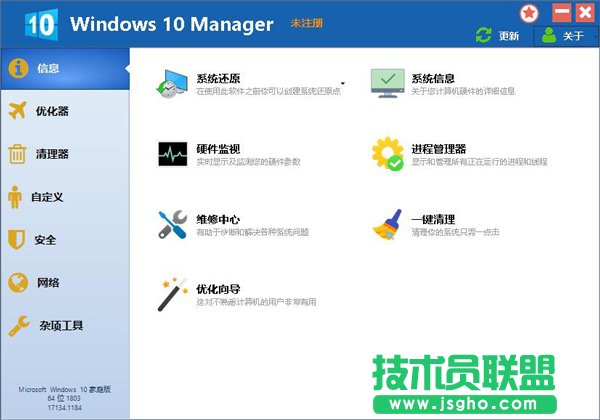Screen dimensions: 600x420
Task: Click the red star badge icon
Action: [529, 14]
